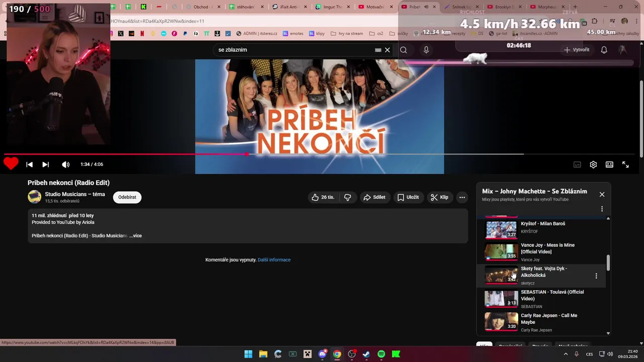Close the Mix playlist panel
Screen dimensions: 644x362
pyautogui.click(x=602, y=194)
